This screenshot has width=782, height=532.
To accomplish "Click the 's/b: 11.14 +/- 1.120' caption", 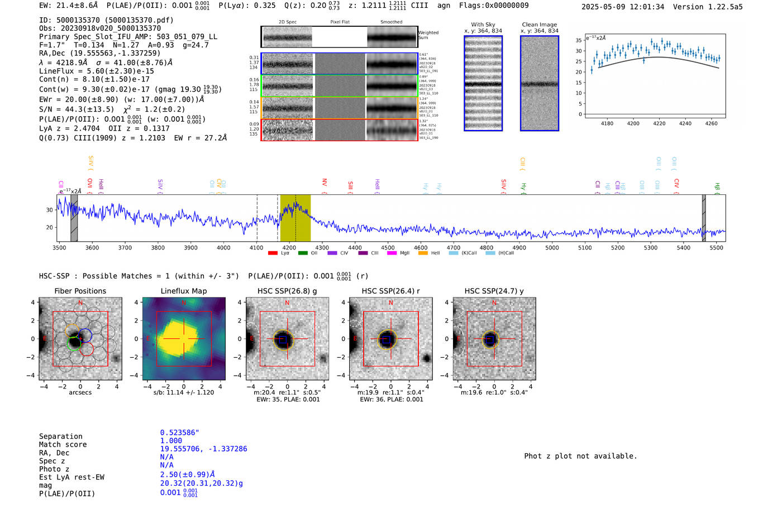I will point(184,392).
